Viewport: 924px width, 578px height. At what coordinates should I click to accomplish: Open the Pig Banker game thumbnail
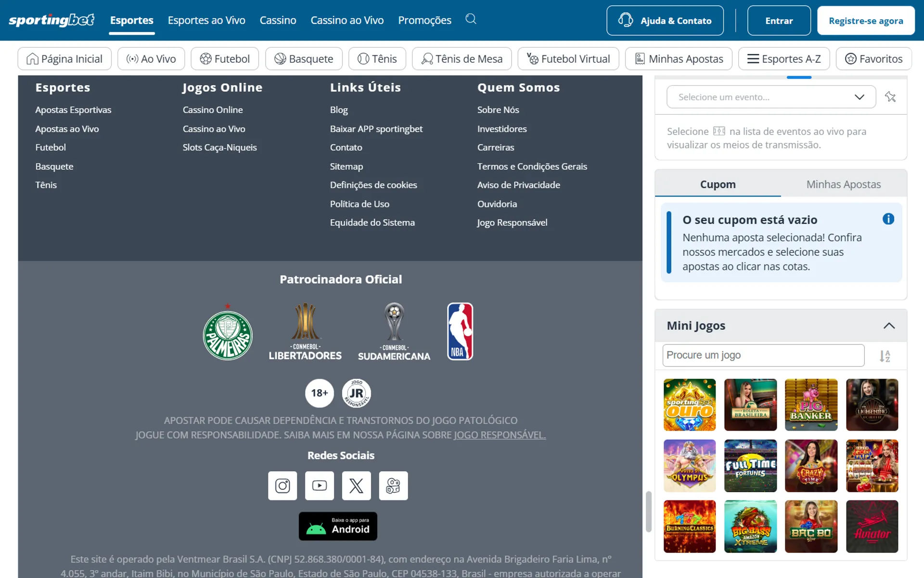[x=811, y=405]
